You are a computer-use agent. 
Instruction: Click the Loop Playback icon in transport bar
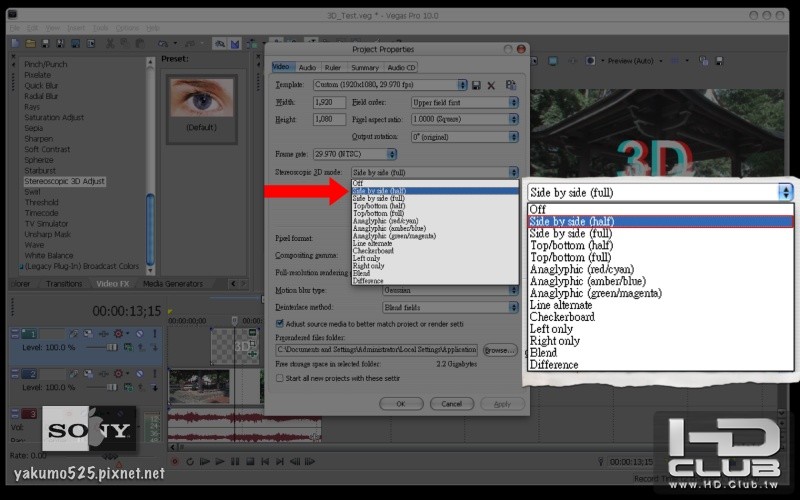coord(190,461)
